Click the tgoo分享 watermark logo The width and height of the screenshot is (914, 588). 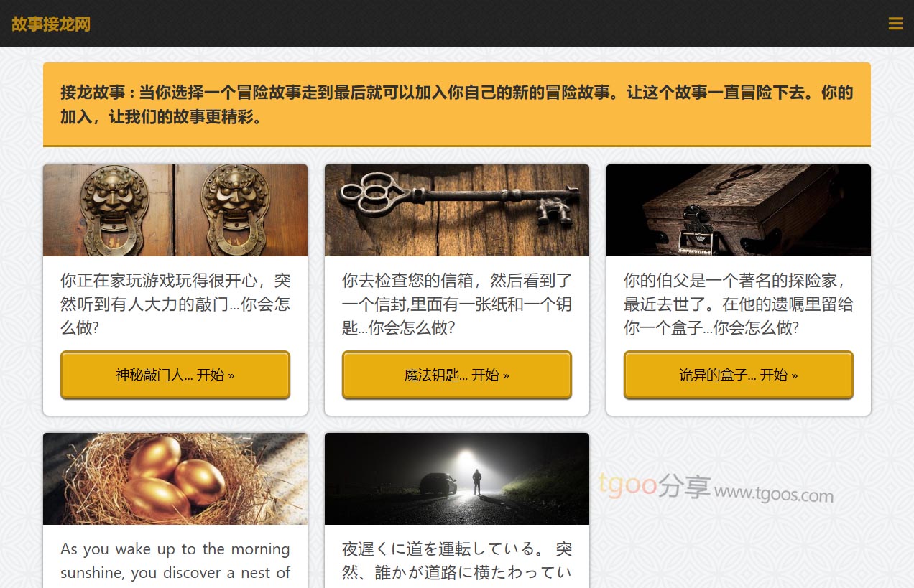[x=655, y=486]
